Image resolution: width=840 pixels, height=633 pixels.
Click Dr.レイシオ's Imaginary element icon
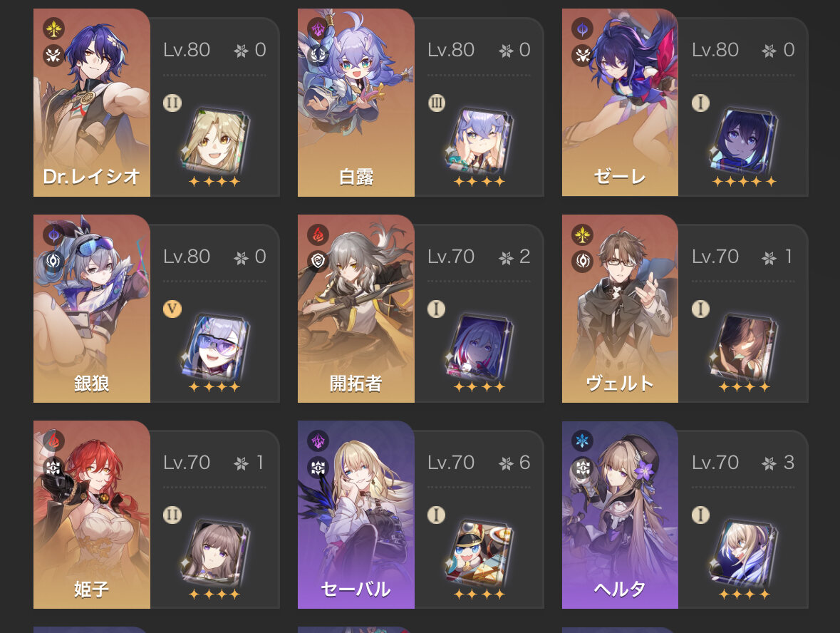[x=53, y=29]
